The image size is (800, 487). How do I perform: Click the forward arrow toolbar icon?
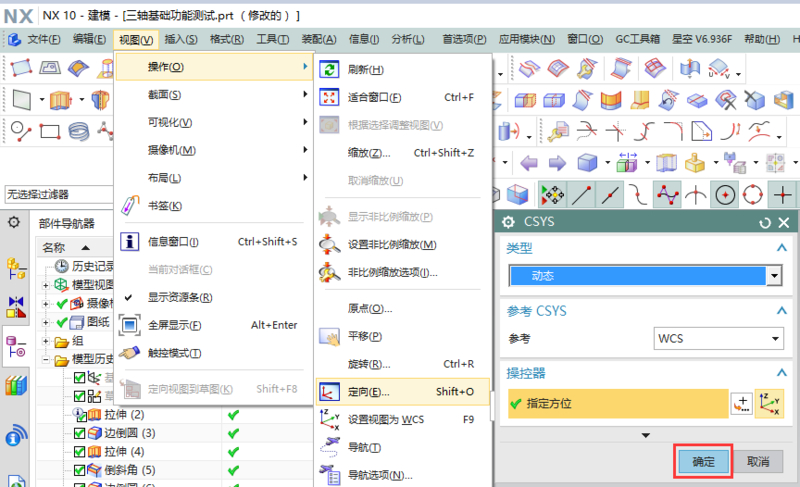pyautogui.click(x=557, y=163)
